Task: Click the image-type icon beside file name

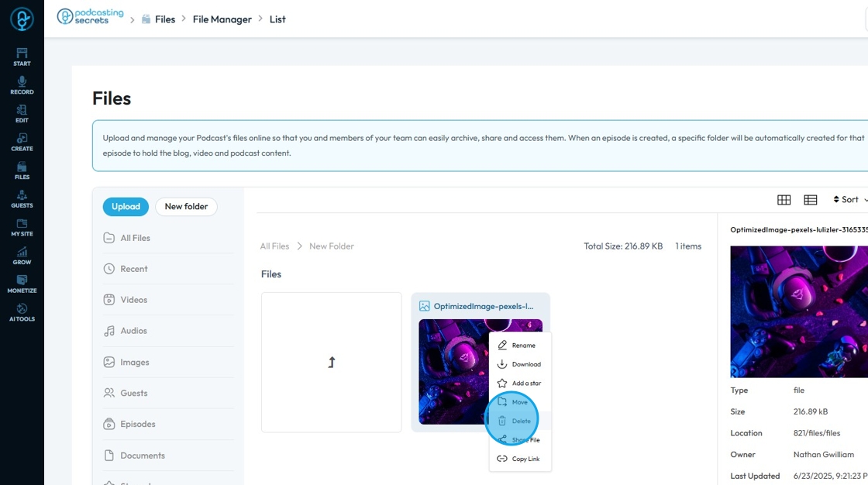Action: (425, 306)
